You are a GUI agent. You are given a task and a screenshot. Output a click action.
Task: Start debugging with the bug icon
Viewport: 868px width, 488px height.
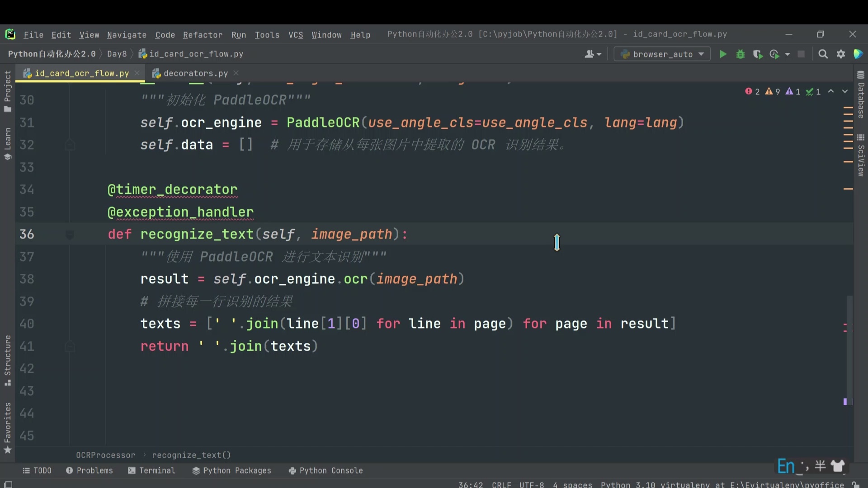click(741, 54)
